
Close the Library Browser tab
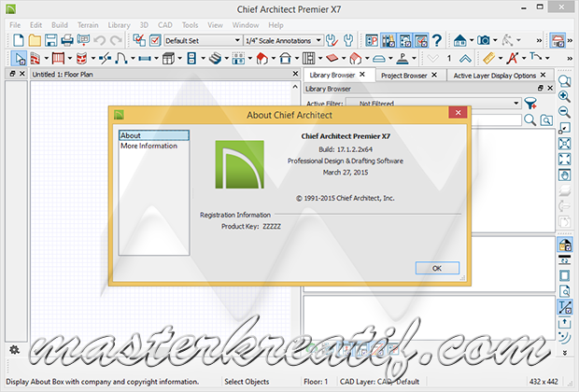362,74
